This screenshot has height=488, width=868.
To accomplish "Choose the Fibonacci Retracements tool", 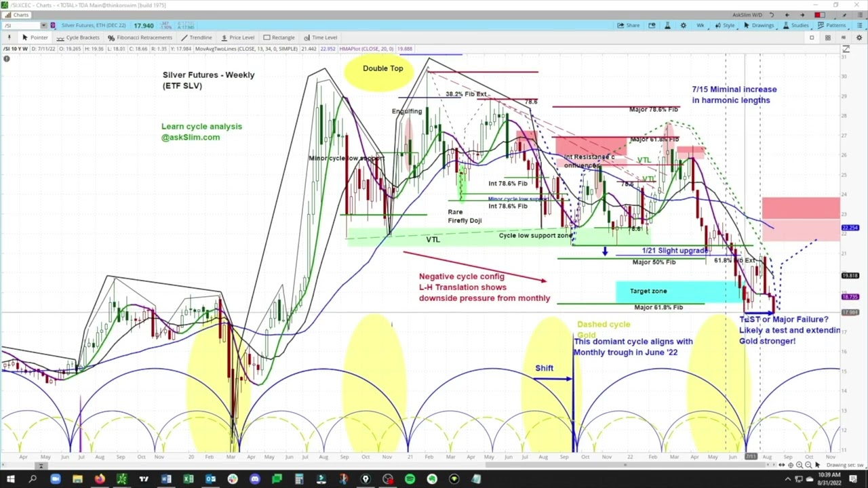I will pyautogui.click(x=140, y=37).
